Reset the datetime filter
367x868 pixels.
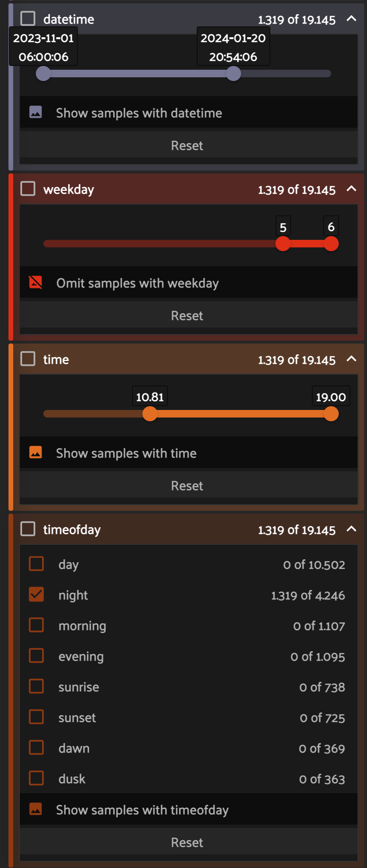coord(187,146)
